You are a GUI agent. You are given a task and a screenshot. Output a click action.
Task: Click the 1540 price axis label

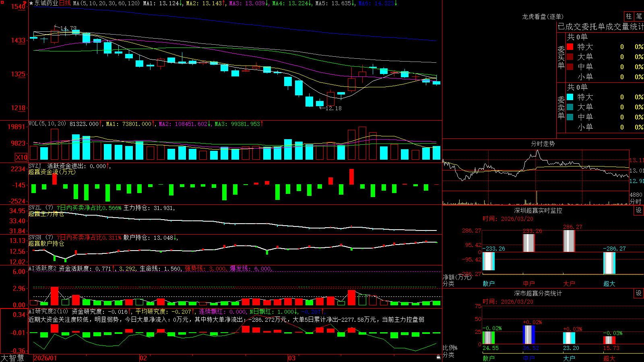(x=18, y=6)
